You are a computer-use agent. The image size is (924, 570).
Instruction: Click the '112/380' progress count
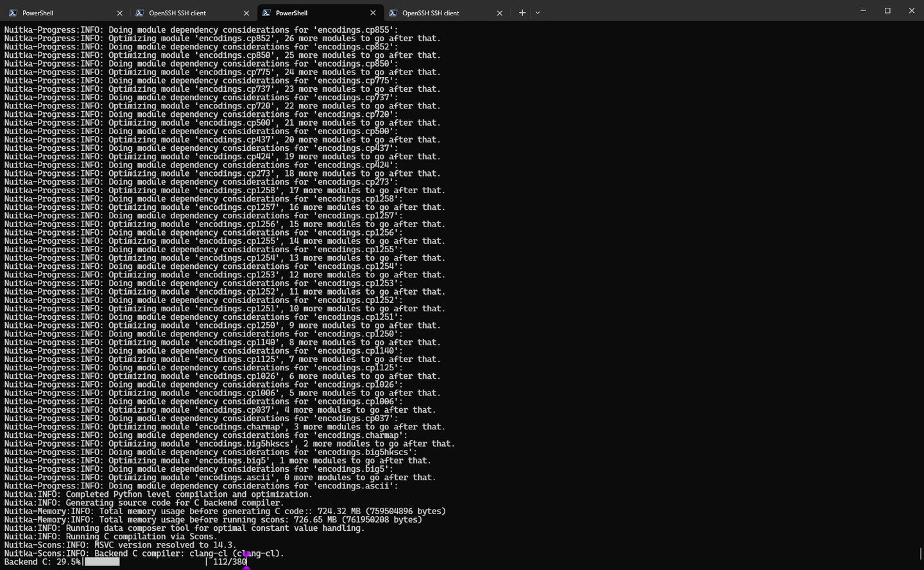pyautogui.click(x=230, y=562)
